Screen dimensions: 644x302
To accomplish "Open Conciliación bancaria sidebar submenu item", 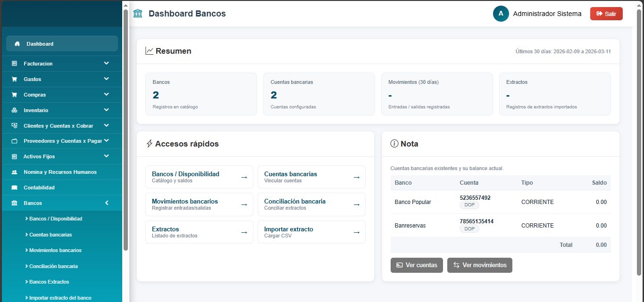I will (x=53, y=266).
